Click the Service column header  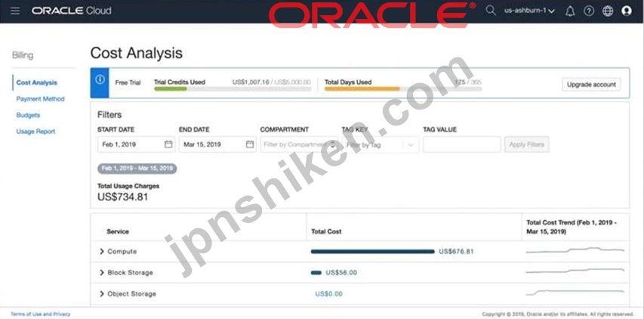pyautogui.click(x=118, y=231)
